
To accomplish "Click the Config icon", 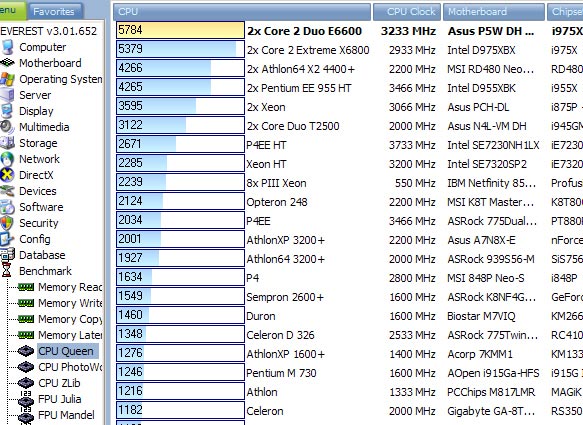I will (7, 239).
